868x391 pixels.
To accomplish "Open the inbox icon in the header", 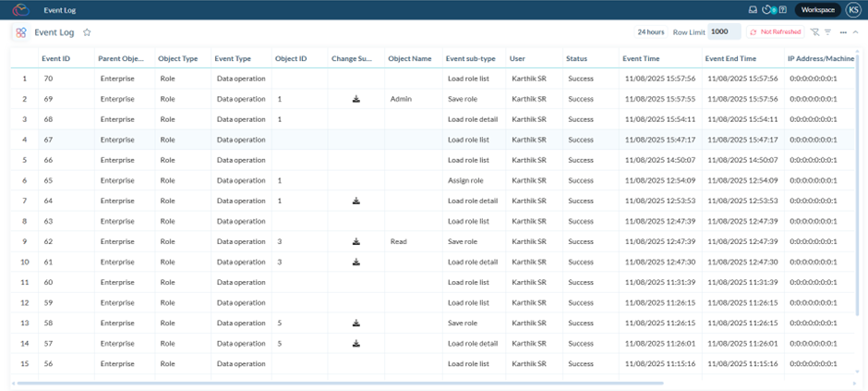I will point(753,10).
